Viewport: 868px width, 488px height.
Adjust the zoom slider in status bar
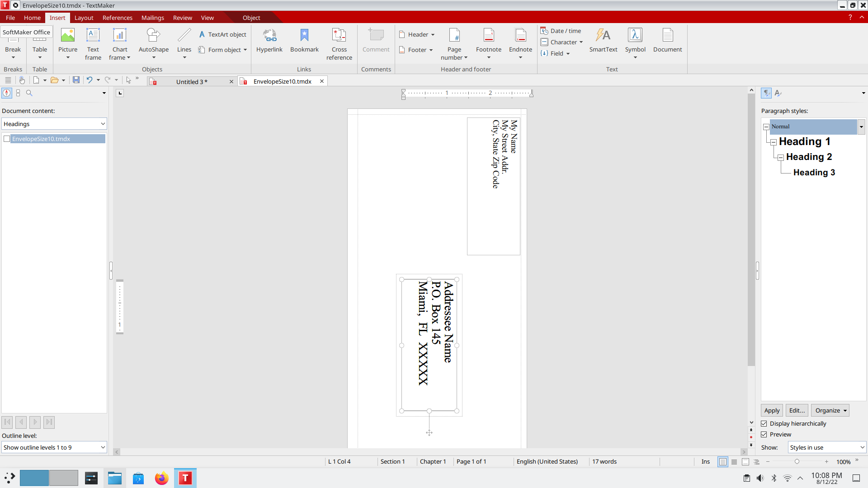[x=797, y=461]
